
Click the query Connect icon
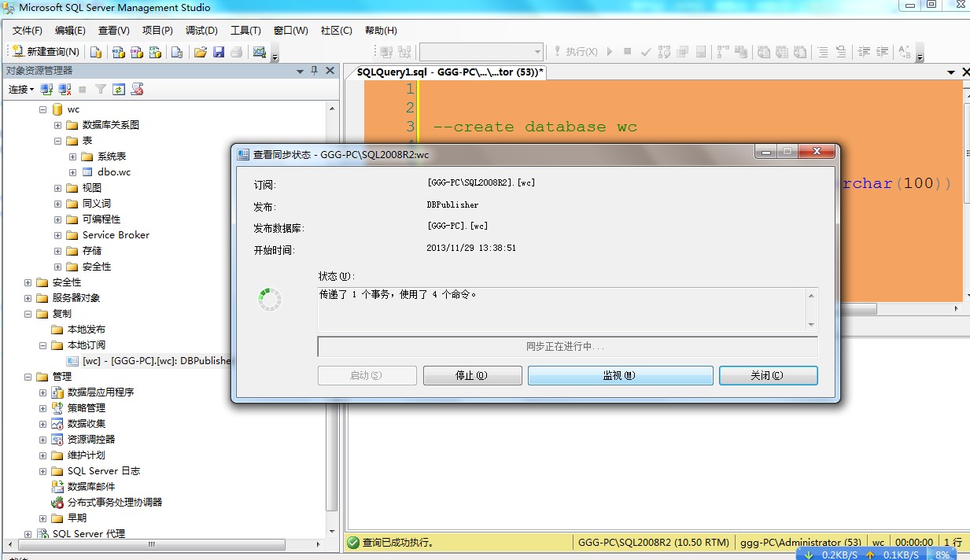[x=386, y=52]
